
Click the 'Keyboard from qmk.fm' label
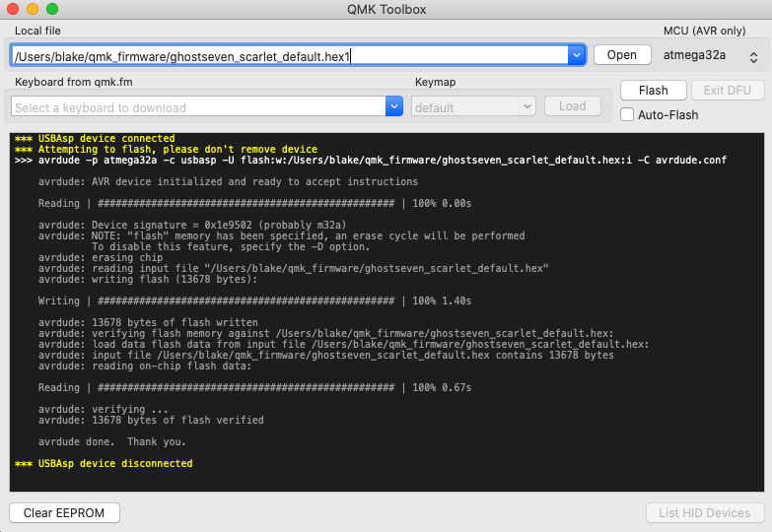click(x=74, y=82)
